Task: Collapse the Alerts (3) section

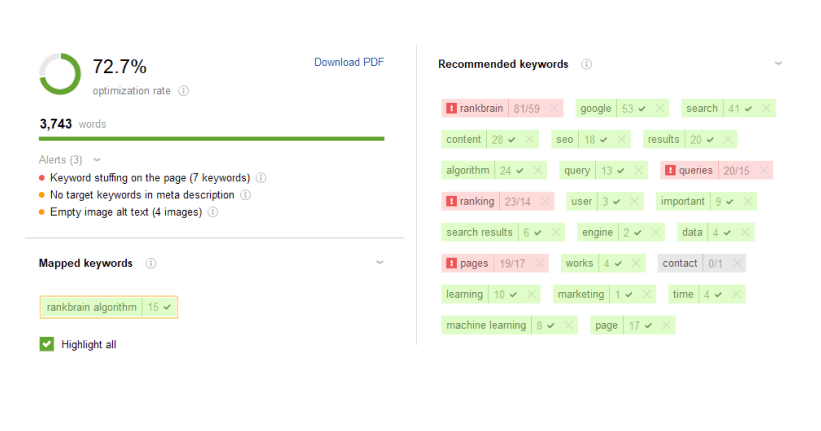Action: coord(97,160)
